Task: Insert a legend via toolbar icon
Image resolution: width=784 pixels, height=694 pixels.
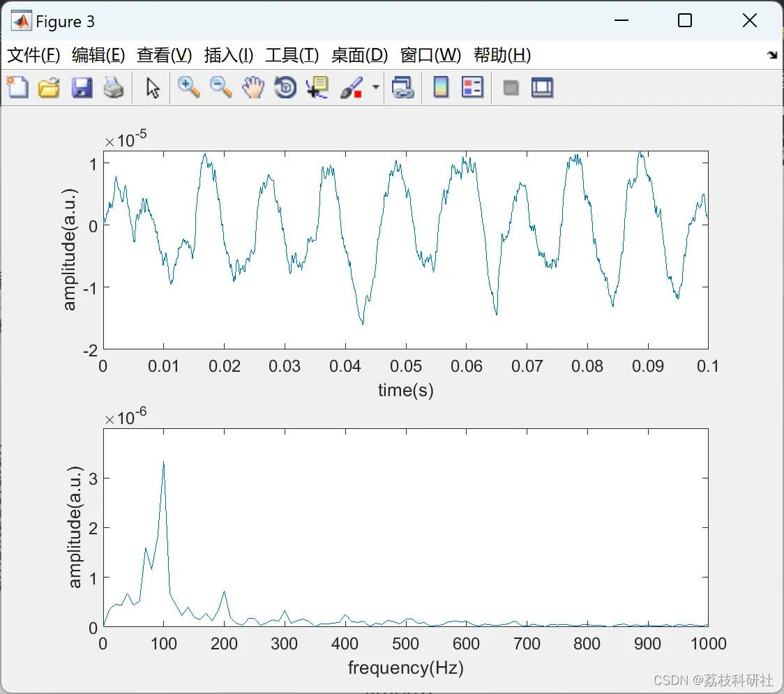Action: (472, 87)
